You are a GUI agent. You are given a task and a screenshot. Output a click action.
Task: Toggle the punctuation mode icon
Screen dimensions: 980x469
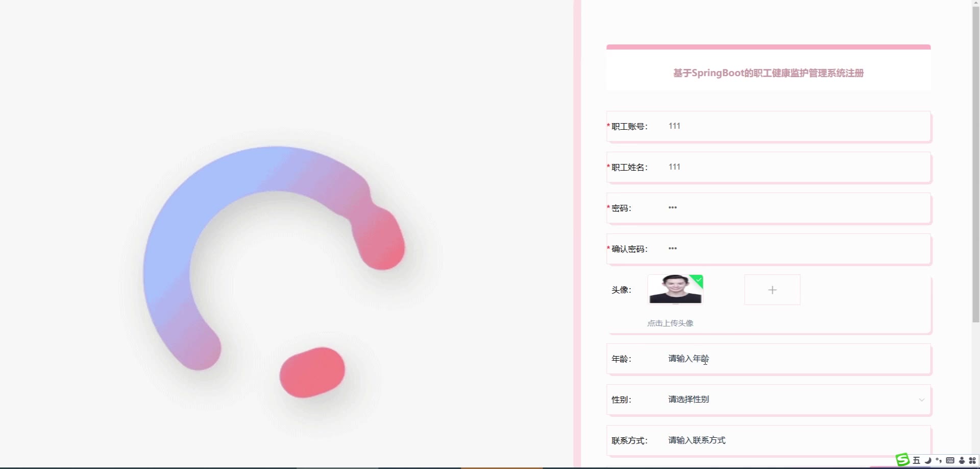[939, 460]
